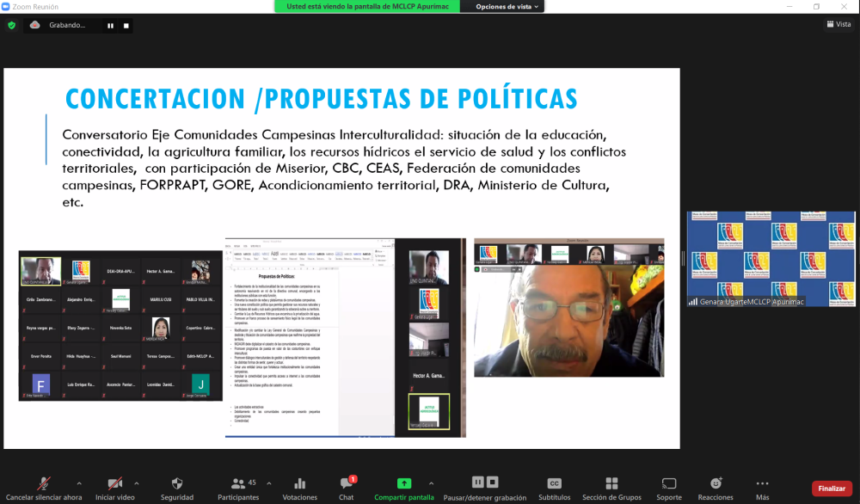Unmute microphone with Cancelar silenciar
The height and width of the screenshot is (504, 860).
click(x=43, y=484)
